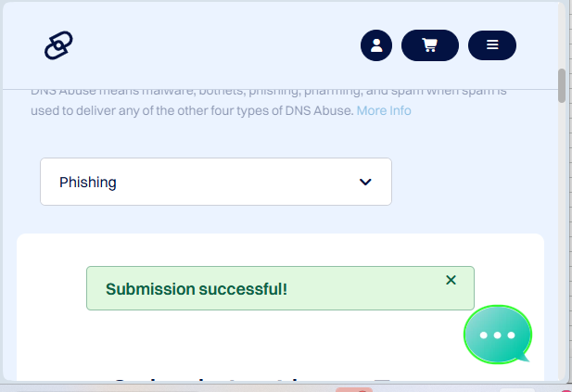Click the Submission successful message text

click(197, 289)
